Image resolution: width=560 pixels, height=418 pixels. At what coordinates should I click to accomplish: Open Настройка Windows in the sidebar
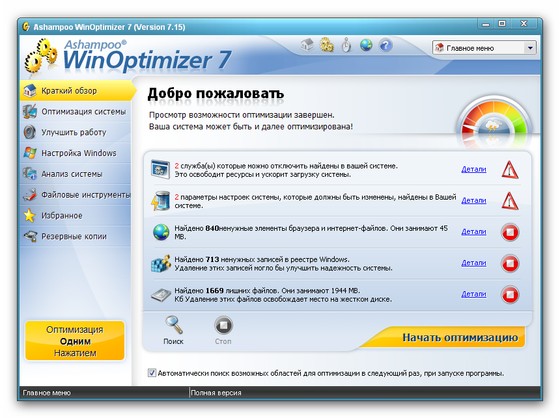pyautogui.click(x=76, y=153)
